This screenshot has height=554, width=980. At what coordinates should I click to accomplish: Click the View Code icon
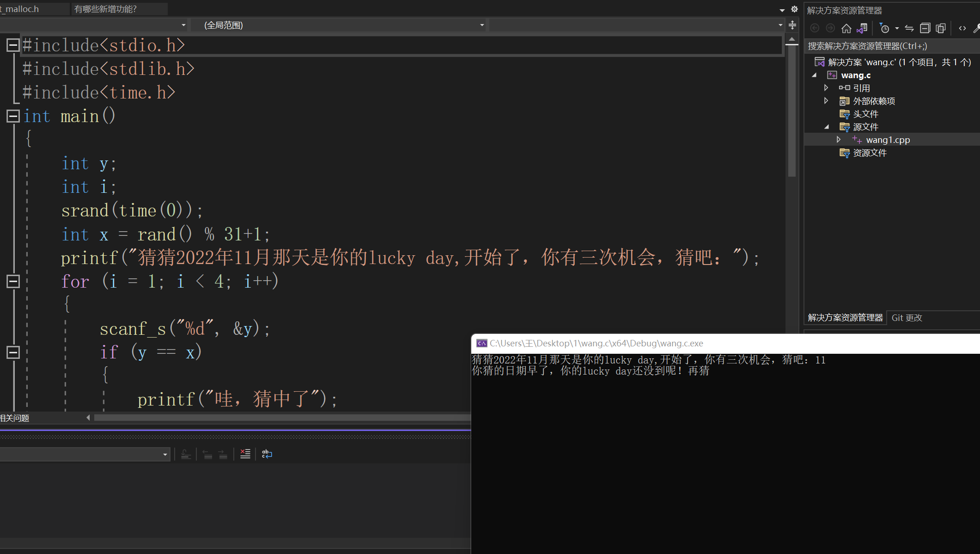(x=962, y=29)
